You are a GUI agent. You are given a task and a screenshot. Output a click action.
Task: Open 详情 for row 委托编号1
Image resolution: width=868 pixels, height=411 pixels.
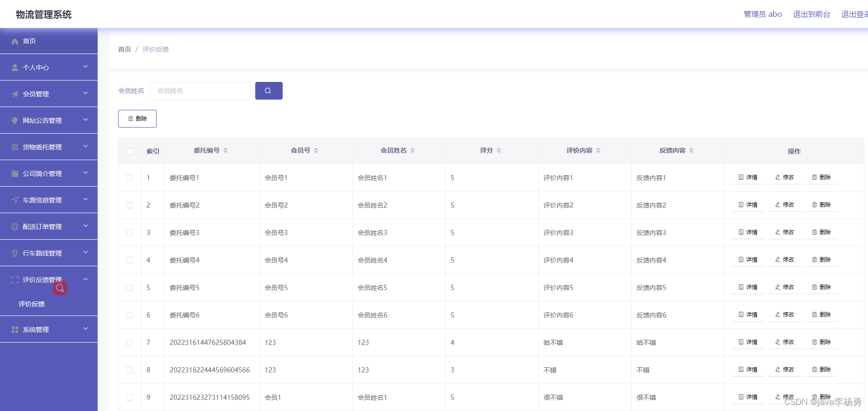(748, 178)
